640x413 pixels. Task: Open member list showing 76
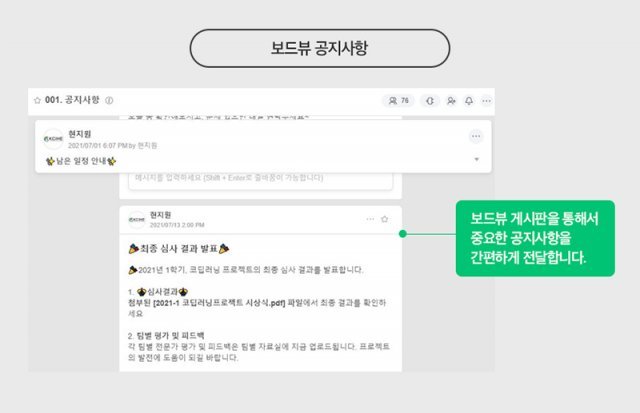(398, 100)
